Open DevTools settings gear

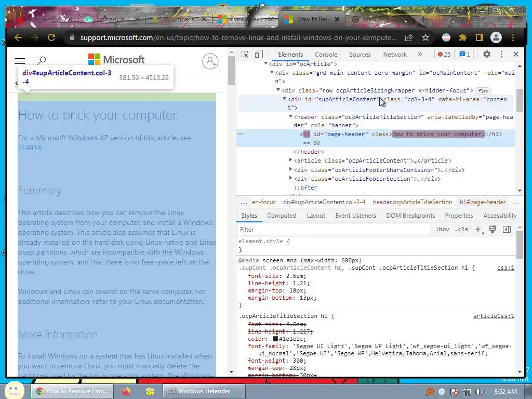point(486,54)
